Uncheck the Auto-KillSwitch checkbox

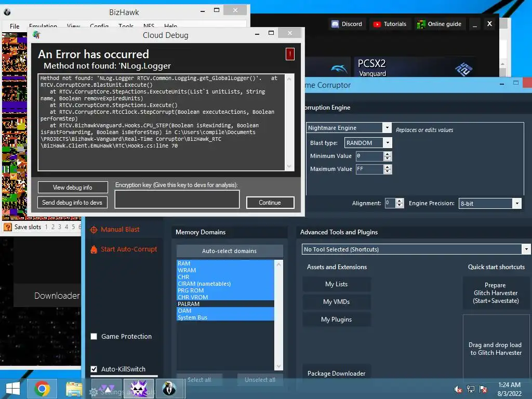94,369
